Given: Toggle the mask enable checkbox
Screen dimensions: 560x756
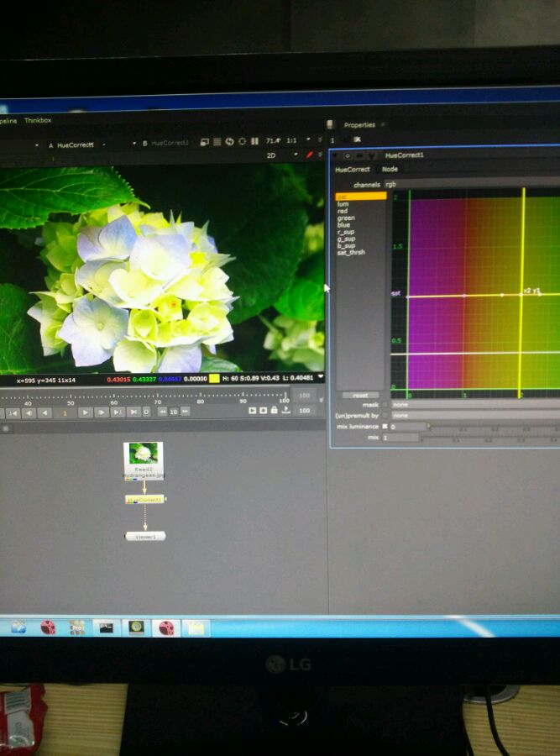Looking at the screenshot, I should (385, 405).
